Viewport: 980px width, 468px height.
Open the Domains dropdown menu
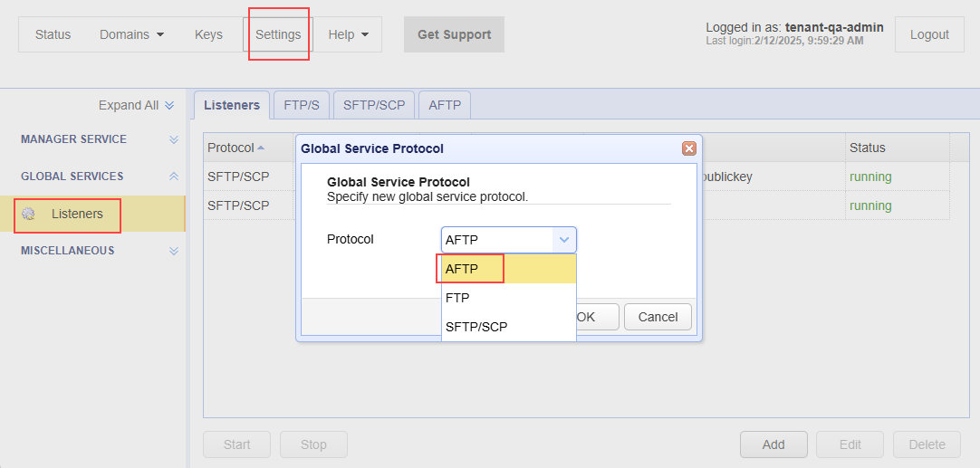[x=132, y=34]
